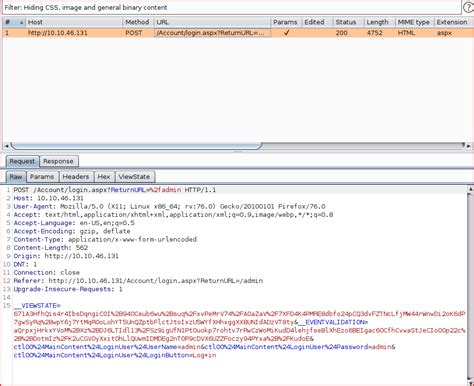The height and width of the screenshot is (386, 474).
Task: Click the right arrow of horizontal scrollbar
Action: click(468, 146)
